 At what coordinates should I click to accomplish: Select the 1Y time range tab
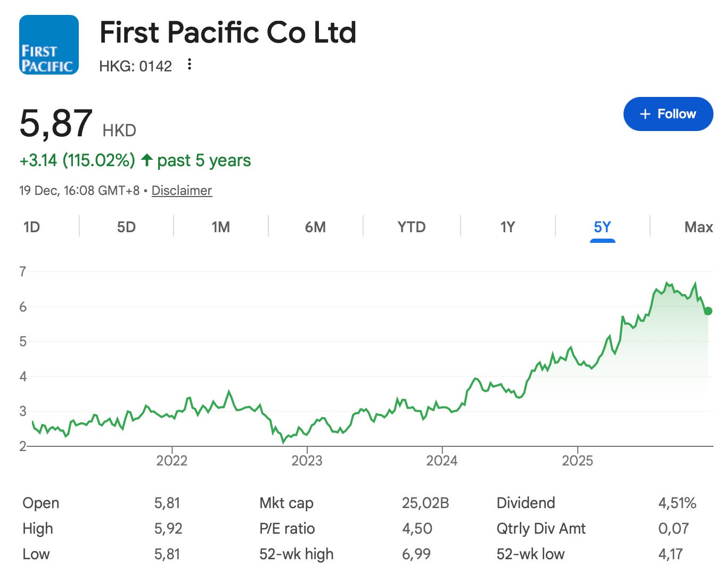point(507,227)
